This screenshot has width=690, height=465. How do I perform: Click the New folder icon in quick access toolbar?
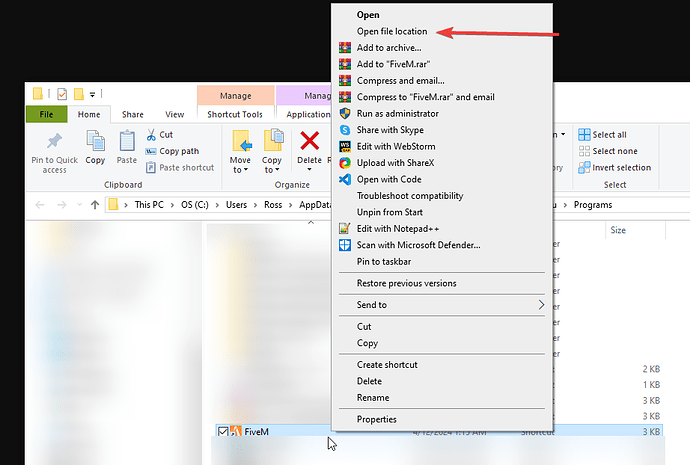79,94
